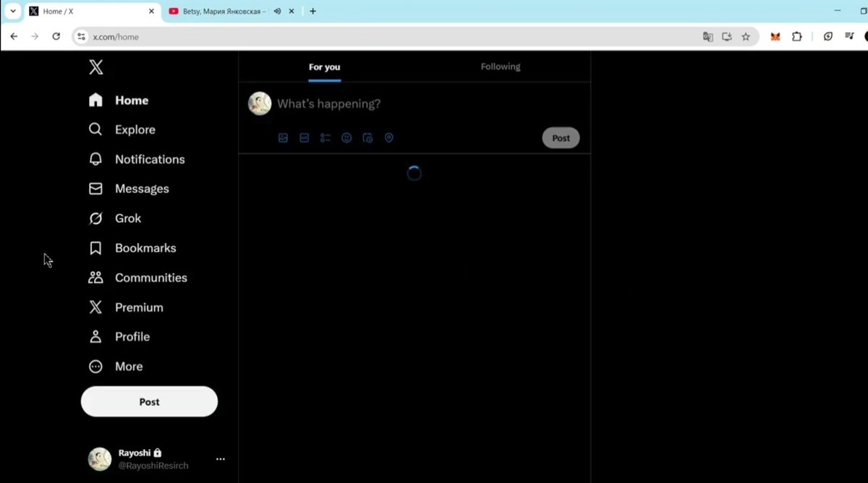Screen dimensions: 868x483
Task: Open Notifications from the sidebar
Action: coord(137,159)
